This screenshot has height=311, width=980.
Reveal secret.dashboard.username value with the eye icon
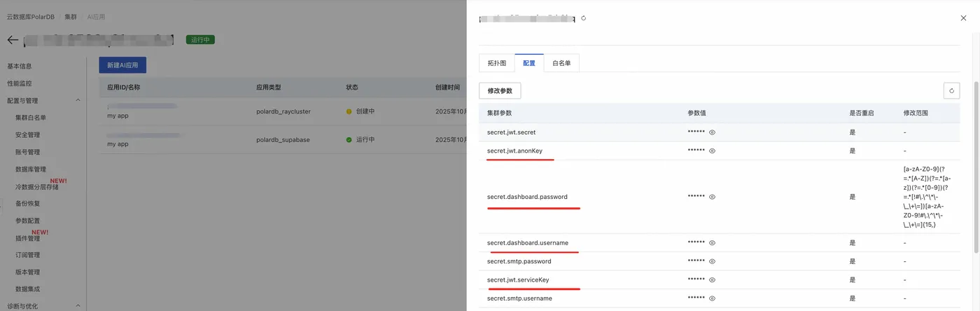point(712,243)
